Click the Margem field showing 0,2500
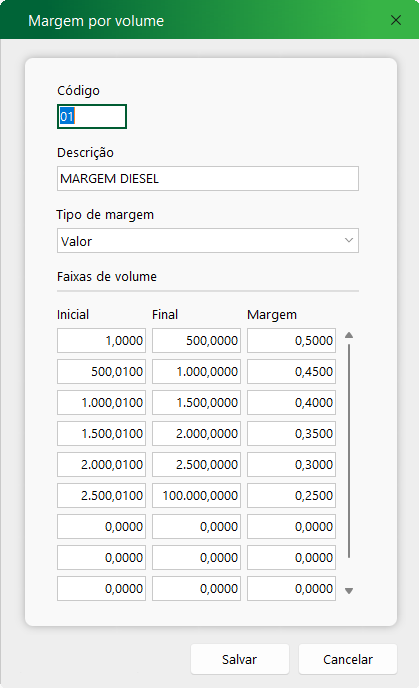419x688 pixels. [291, 495]
